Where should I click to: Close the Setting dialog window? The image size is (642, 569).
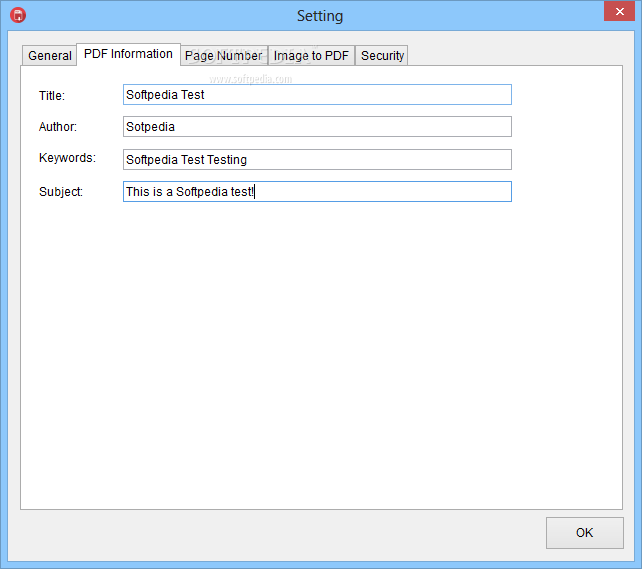point(619,11)
